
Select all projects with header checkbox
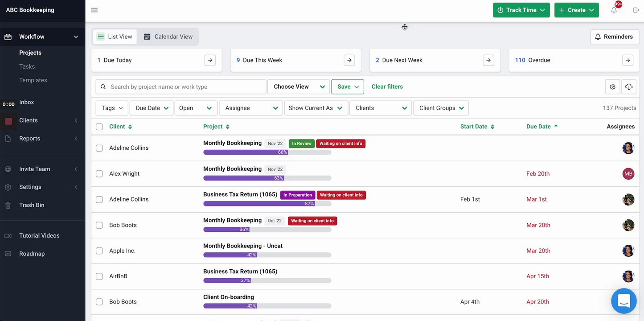tap(99, 127)
